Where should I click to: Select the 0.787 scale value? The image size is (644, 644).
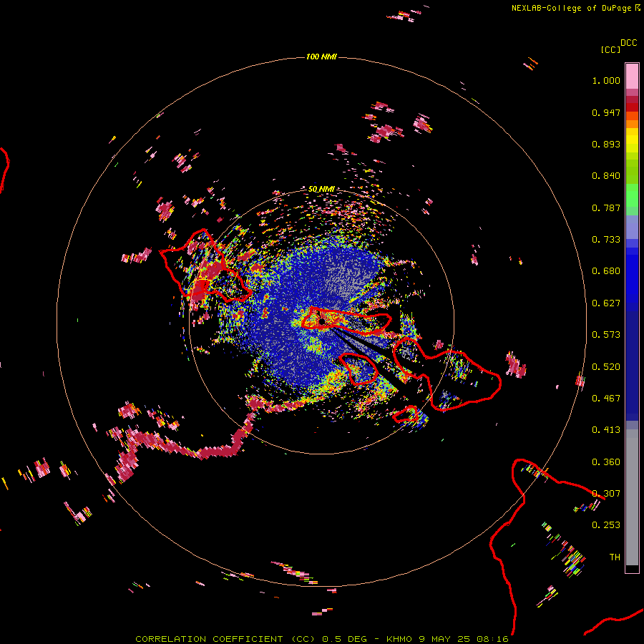point(606,208)
